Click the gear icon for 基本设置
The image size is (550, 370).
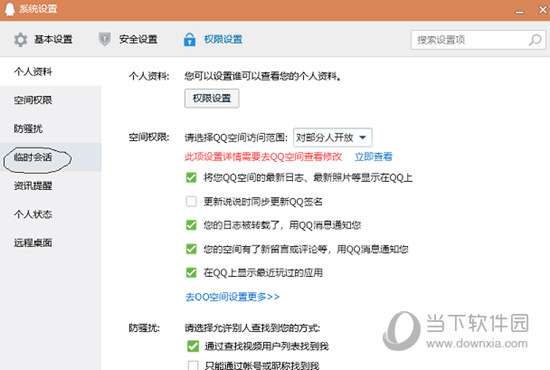(x=21, y=39)
